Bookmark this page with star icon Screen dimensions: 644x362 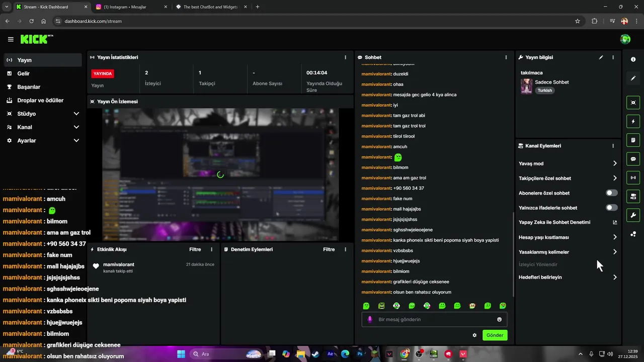tap(578, 21)
